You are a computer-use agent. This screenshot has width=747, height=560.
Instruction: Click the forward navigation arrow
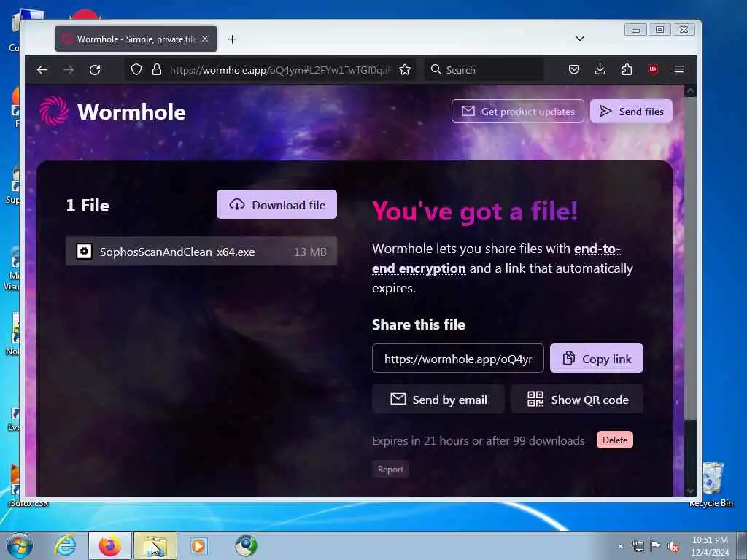pos(69,70)
